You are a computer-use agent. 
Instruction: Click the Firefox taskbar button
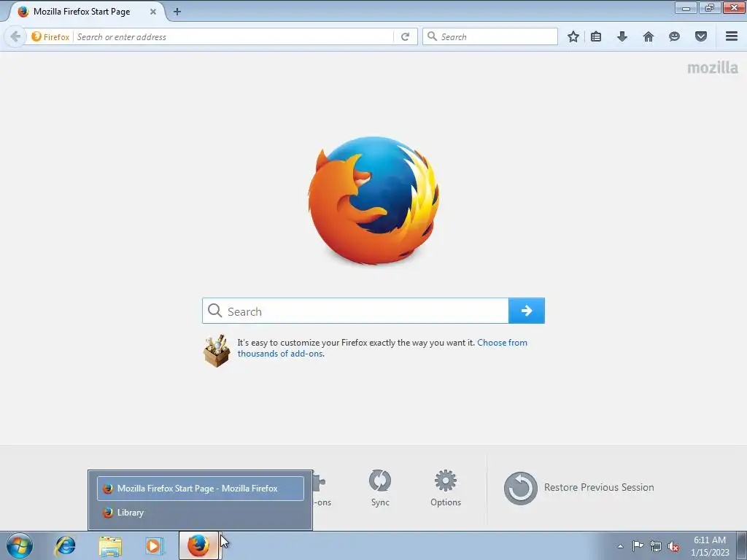pos(198,545)
